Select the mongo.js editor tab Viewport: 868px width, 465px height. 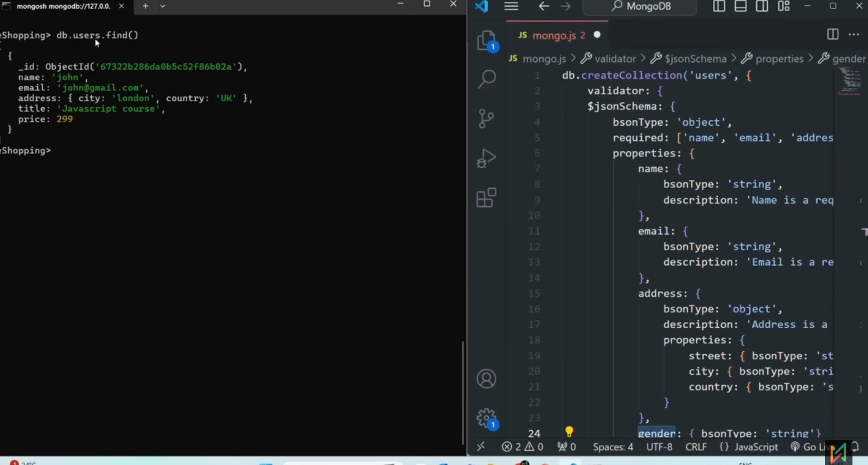[x=557, y=35]
